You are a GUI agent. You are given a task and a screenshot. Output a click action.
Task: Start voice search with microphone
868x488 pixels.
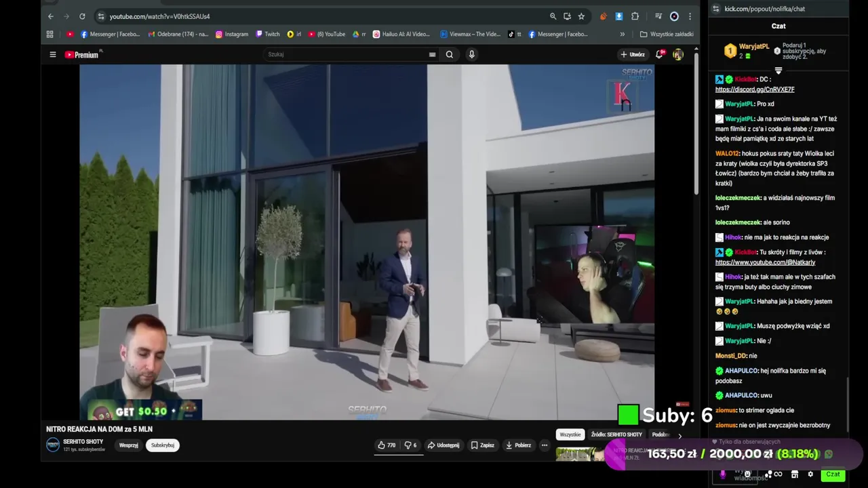[471, 54]
